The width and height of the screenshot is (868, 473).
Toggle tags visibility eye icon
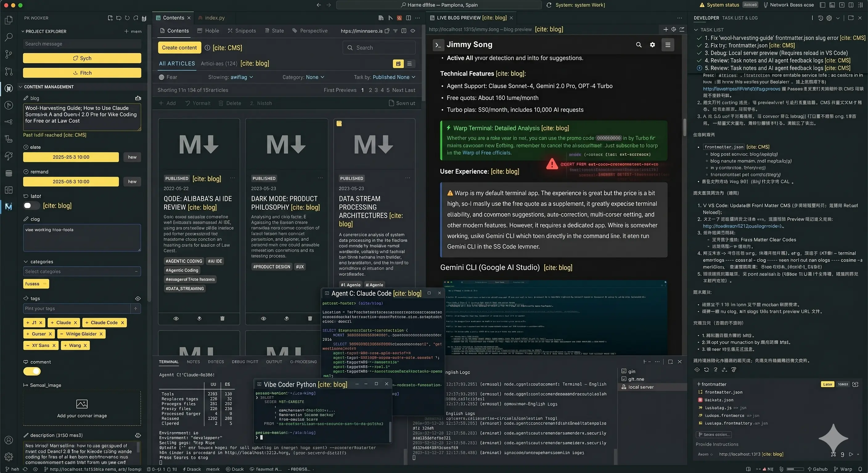point(138,299)
